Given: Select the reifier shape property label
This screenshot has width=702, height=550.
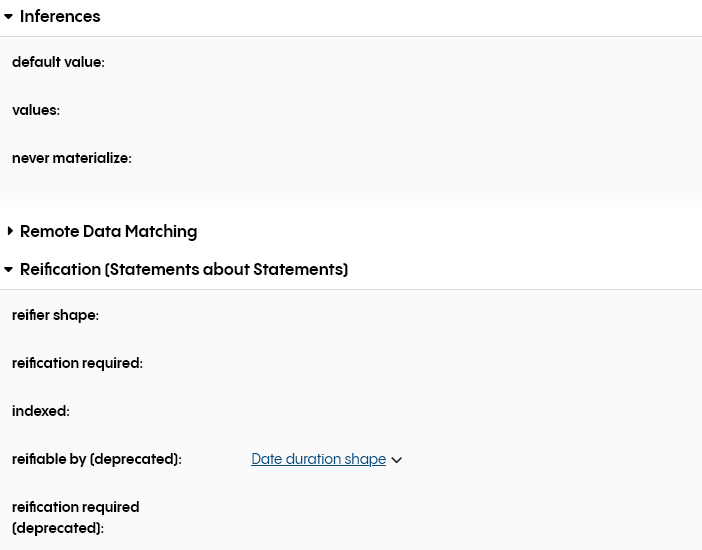Looking at the screenshot, I should (x=55, y=315).
